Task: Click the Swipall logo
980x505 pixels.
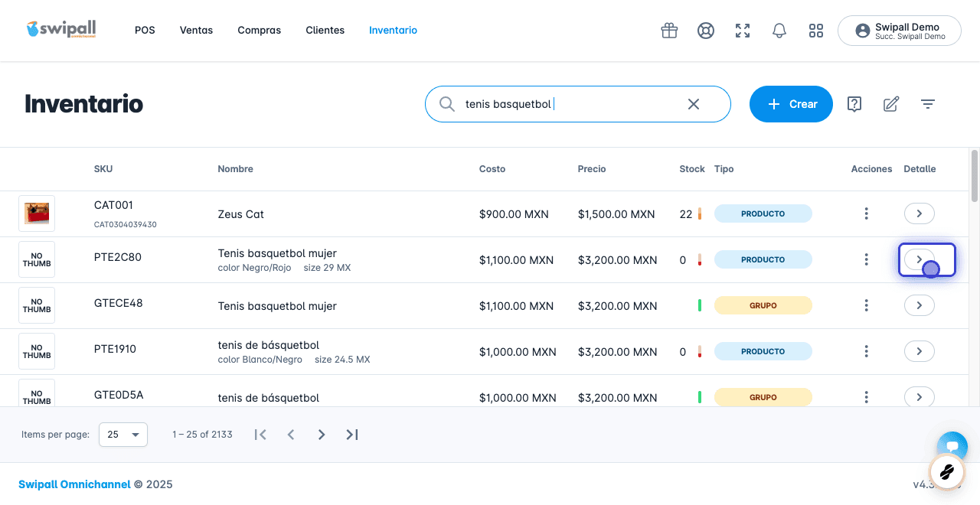Action: (61, 30)
